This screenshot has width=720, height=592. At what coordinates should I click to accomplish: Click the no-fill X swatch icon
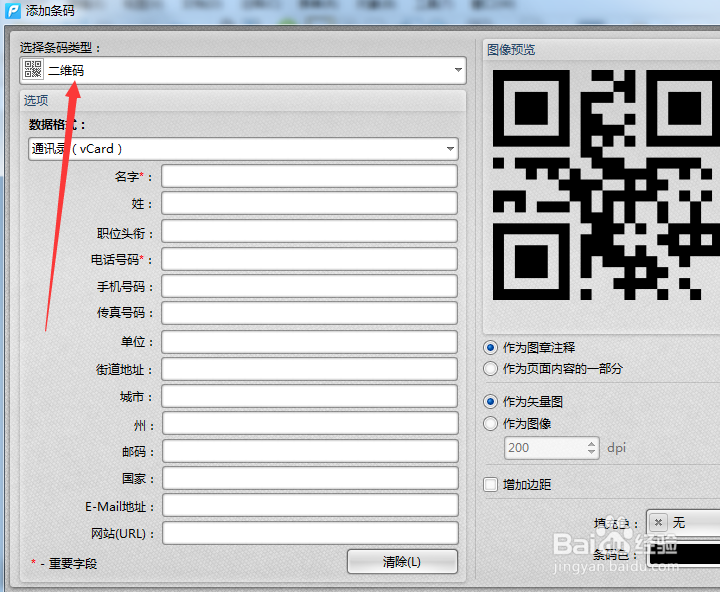click(658, 523)
